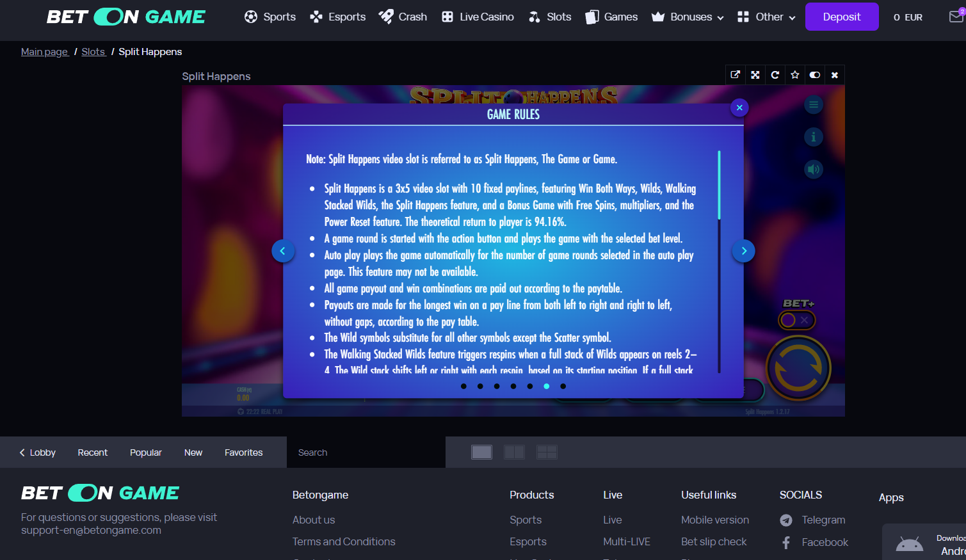The image size is (966, 560).
Task: Toggle the game frame mode switch
Action: pos(815,75)
